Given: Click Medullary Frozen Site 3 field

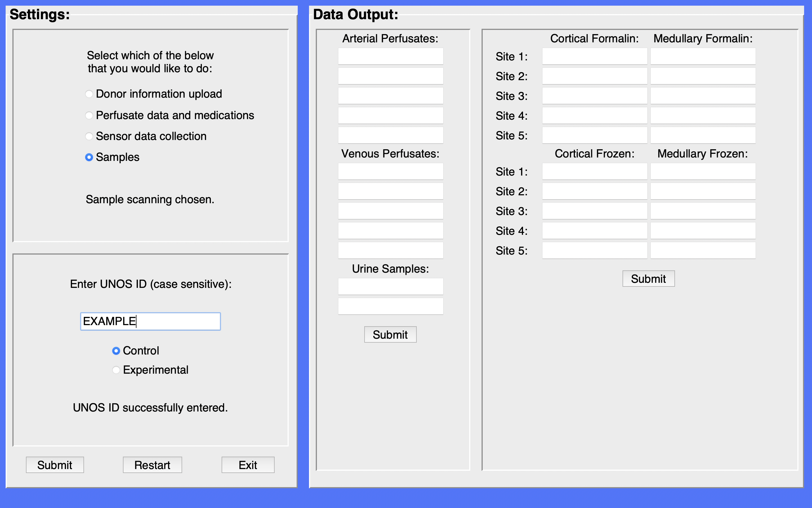Looking at the screenshot, I should point(703,211).
